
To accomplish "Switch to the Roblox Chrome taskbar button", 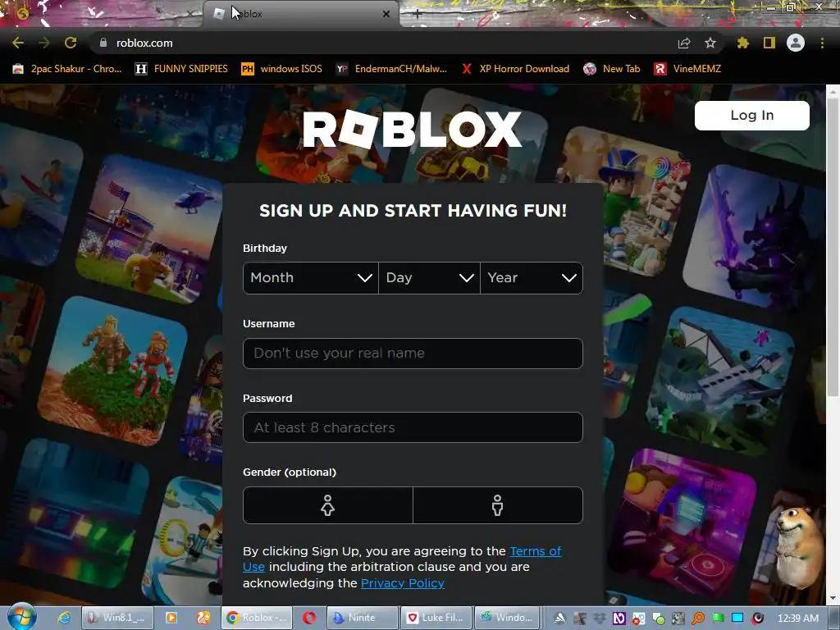I will click(257, 618).
